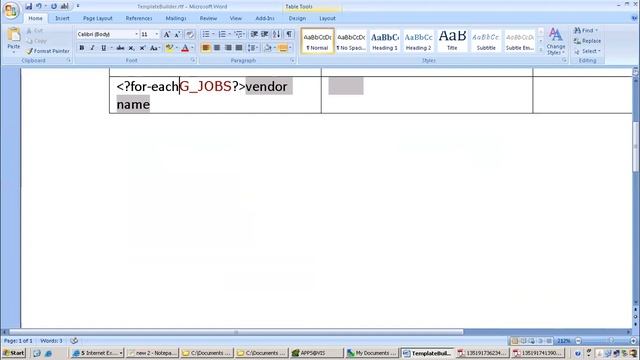
Task: Toggle Superscript formatting
Action: (x=142, y=48)
